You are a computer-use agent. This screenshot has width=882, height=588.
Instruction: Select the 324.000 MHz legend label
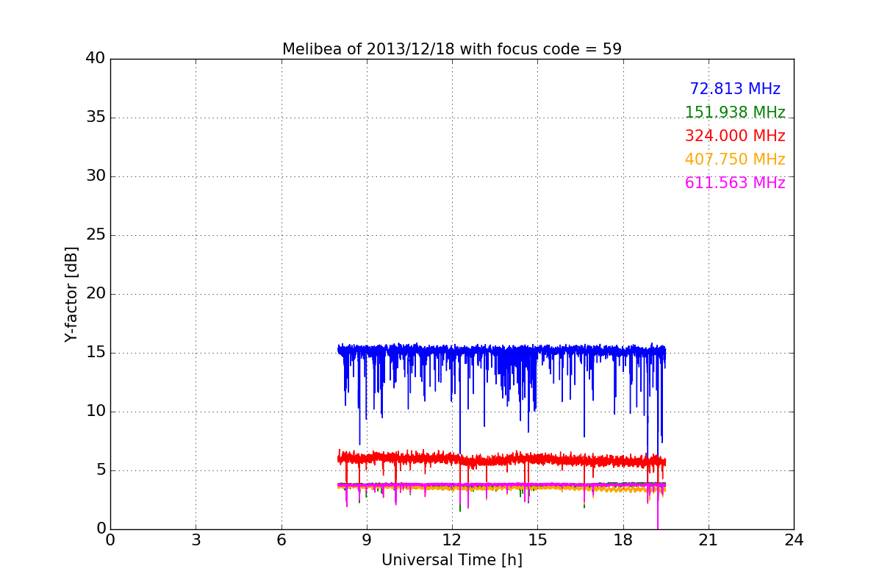tap(735, 136)
